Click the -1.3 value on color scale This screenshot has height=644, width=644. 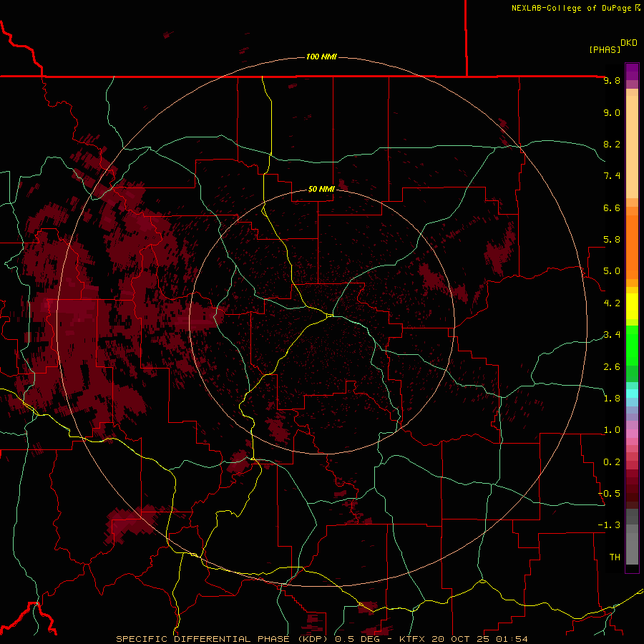tap(610, 525)
